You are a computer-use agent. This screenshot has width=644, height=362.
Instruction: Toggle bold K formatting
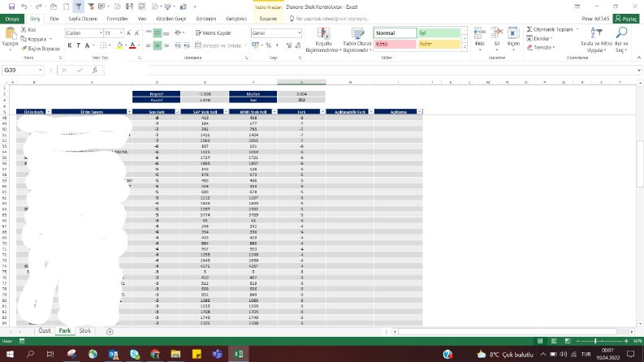(x=70, y=45)
